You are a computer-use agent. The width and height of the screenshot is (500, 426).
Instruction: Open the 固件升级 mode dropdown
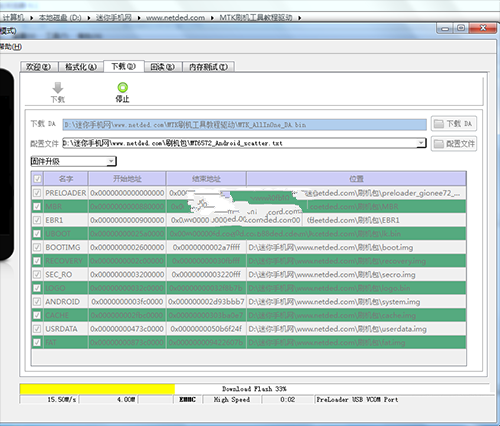[111, 161]
